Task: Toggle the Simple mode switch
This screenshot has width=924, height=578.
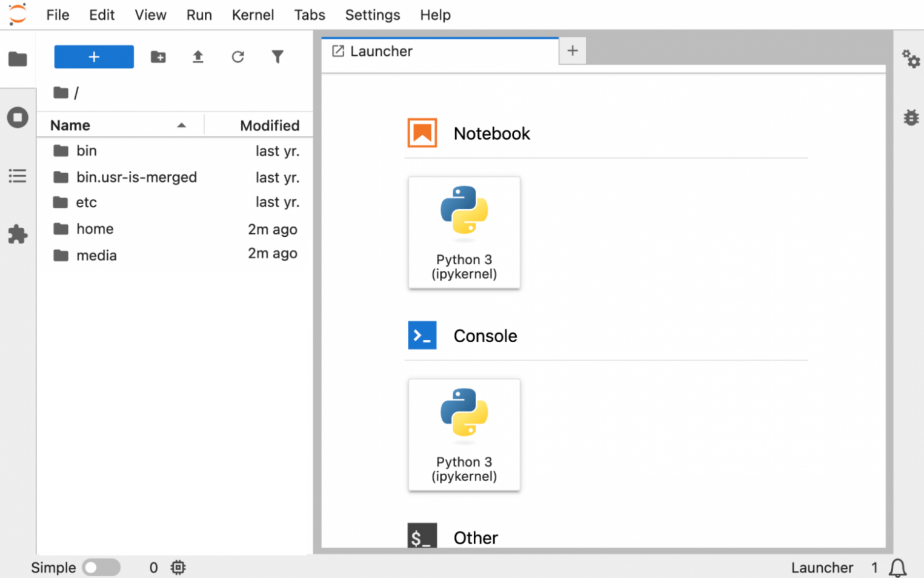Action: pyautogui.click(x=101, y=568)
